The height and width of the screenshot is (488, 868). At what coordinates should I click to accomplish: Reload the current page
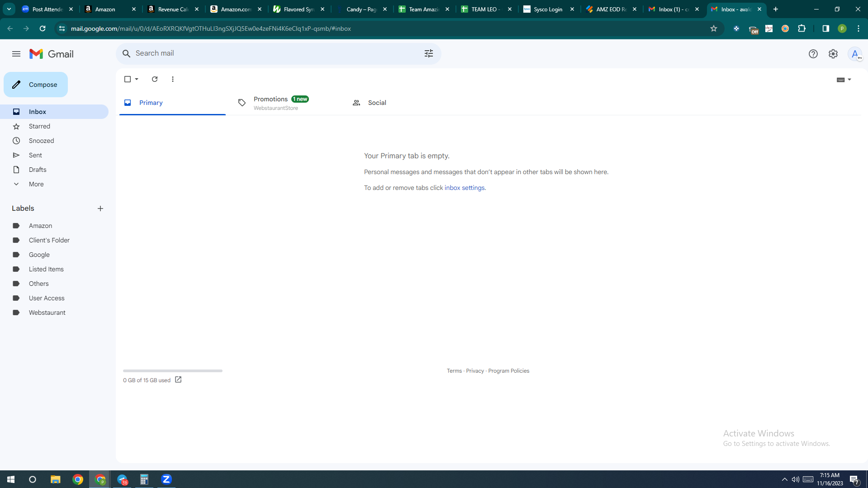tap(43, 28)
